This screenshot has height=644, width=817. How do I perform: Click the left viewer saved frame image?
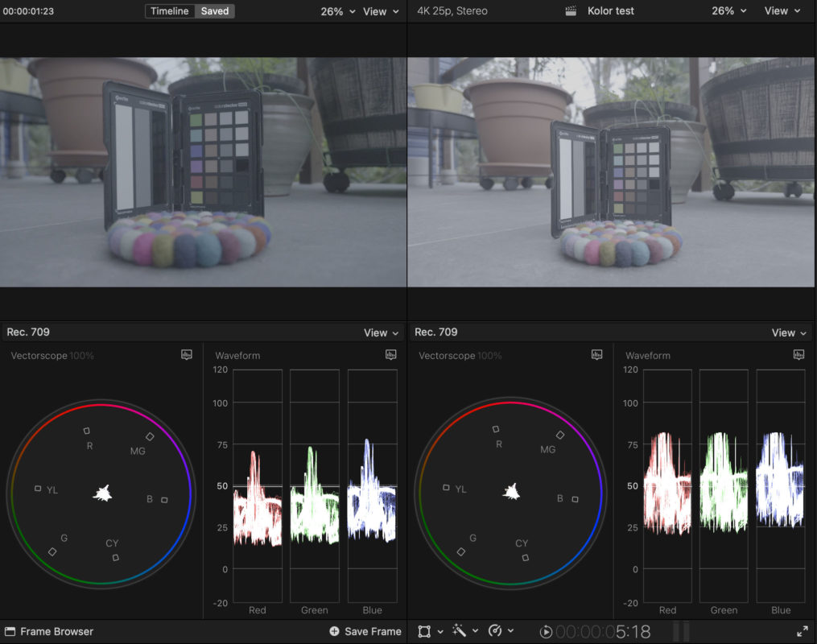point(203,172)
